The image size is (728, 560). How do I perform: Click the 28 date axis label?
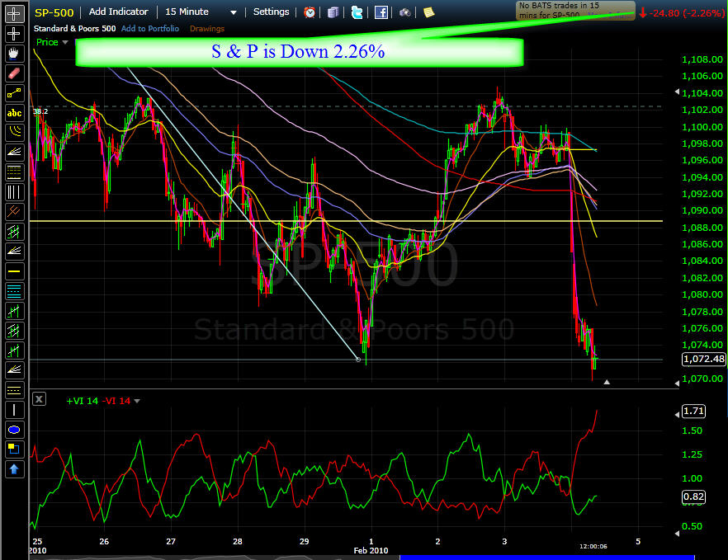tap(237, 541)
